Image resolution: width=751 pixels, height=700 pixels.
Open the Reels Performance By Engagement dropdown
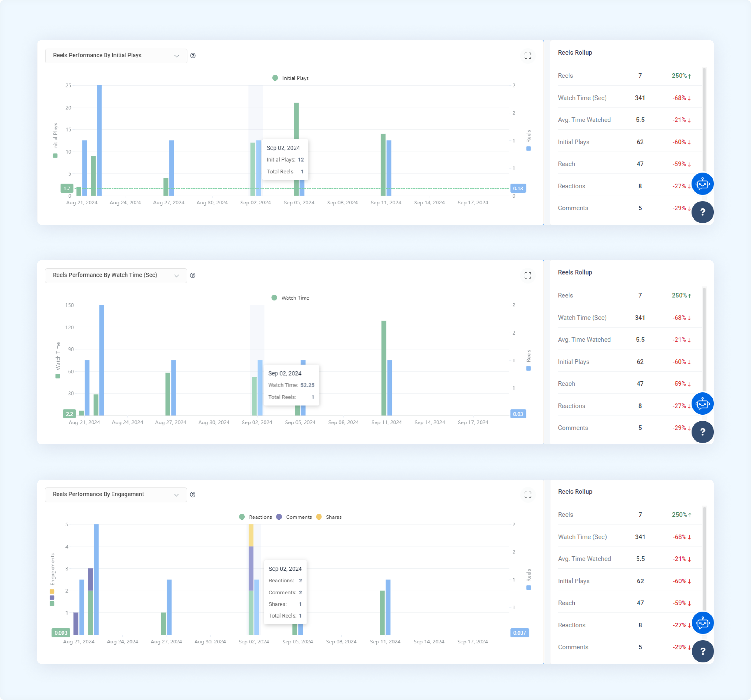pos(116,494)
